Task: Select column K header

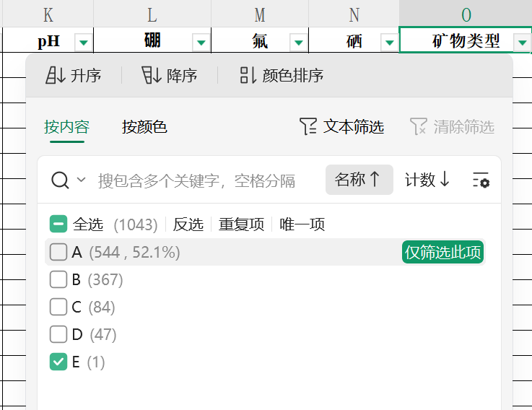Action: tap(48, 14)
